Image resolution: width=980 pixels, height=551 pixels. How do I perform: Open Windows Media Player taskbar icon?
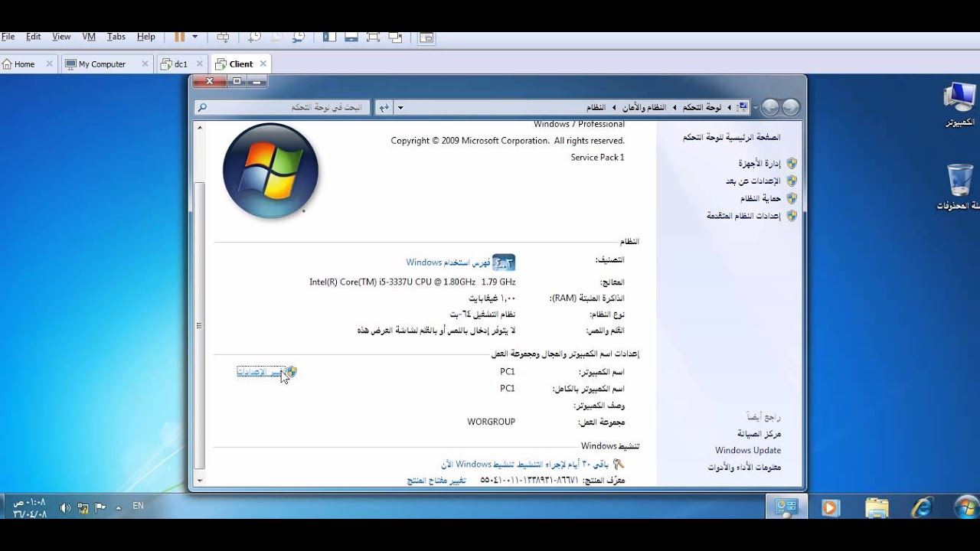pyautogui.click(x=830, y=507)
